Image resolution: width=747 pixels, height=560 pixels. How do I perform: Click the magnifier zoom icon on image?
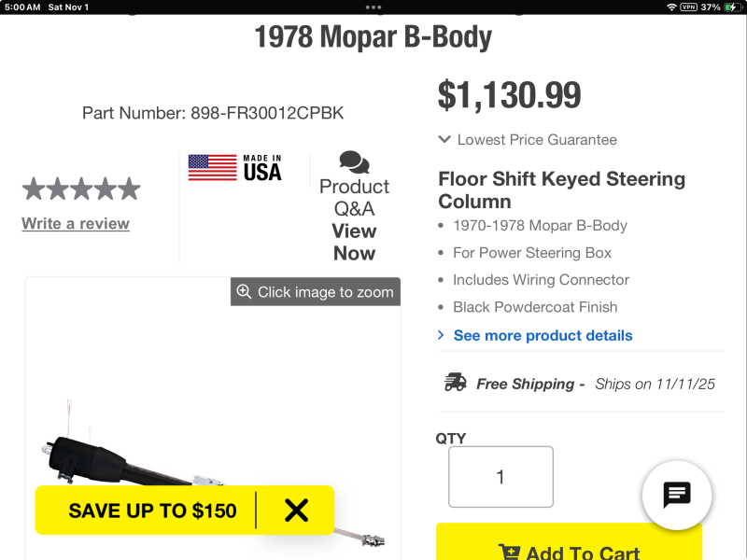click(245, 292)
